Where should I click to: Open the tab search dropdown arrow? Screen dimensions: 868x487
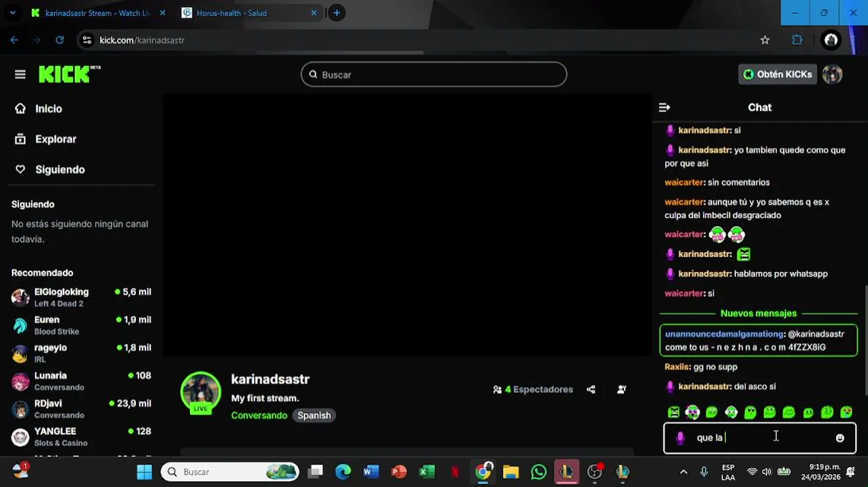(12, 13)
